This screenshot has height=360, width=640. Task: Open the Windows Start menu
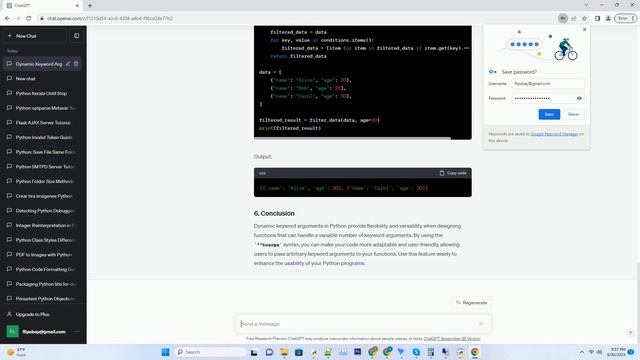coord(165,352)
